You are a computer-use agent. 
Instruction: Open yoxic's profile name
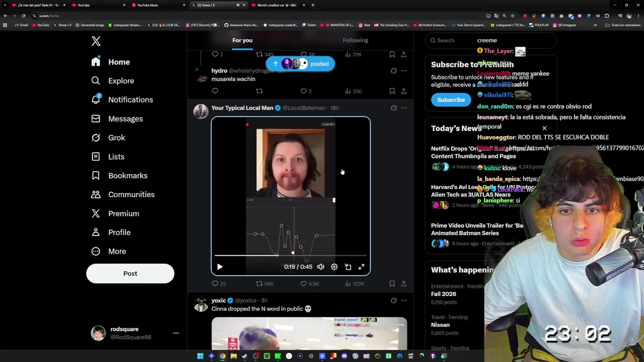tap(218, 301)
